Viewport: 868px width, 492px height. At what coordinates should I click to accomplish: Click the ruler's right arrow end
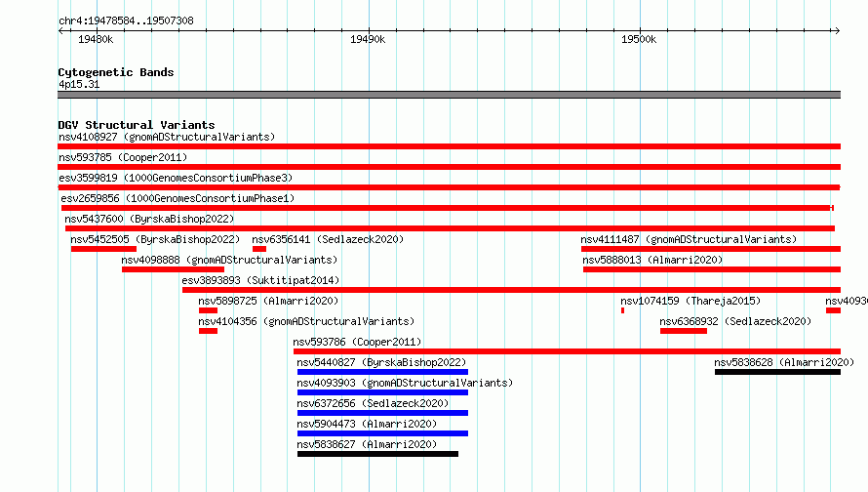click(x=837, y=30)
